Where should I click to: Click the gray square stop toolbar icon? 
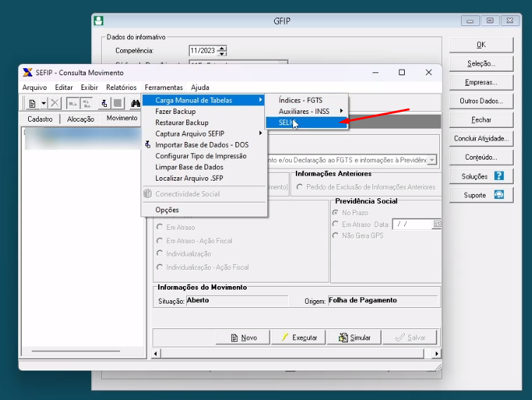pyautogui.click(x=118, y=103)
